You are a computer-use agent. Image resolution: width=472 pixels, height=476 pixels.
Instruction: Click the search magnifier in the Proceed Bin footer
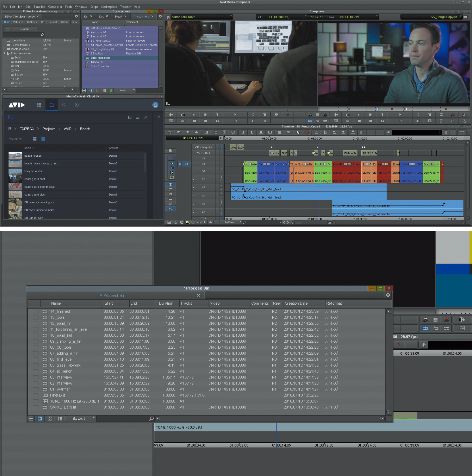(x=151, y=418)
